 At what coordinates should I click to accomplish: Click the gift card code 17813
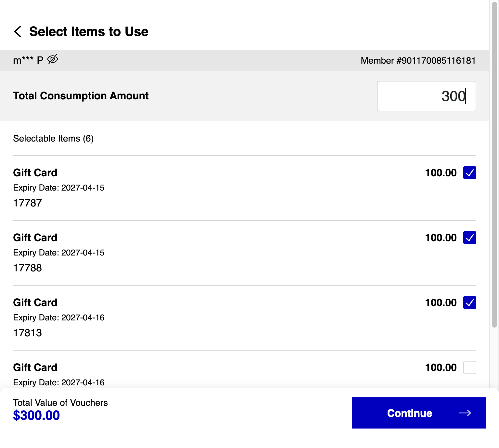[28, 333]
